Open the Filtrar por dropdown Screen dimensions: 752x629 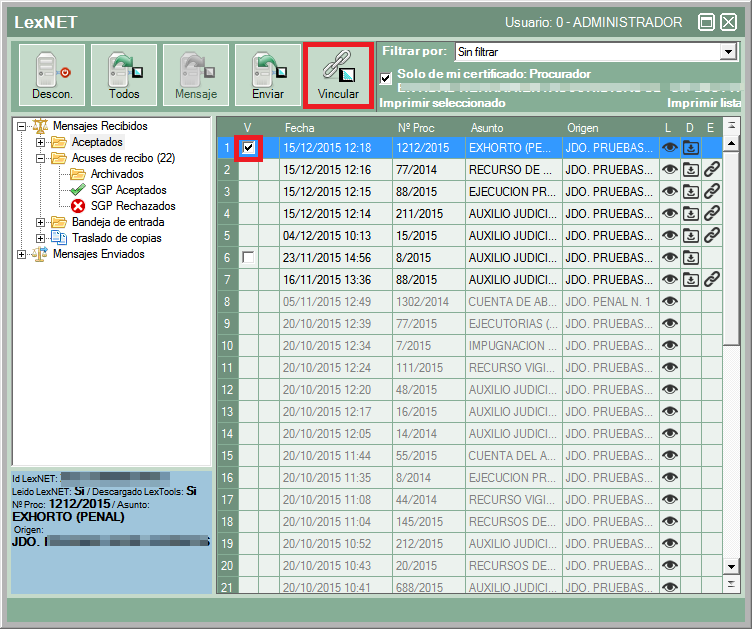coord(728,51)
